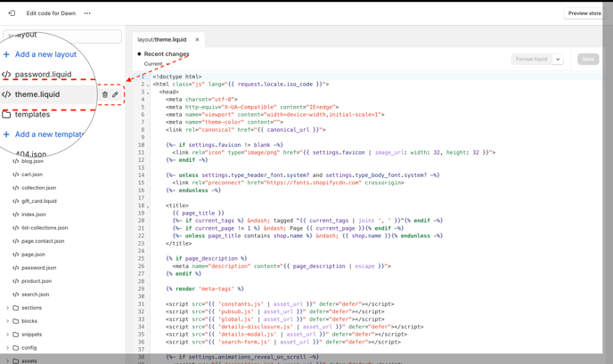Open collection.json template file
613x364 pixels.
pos(38,188)
